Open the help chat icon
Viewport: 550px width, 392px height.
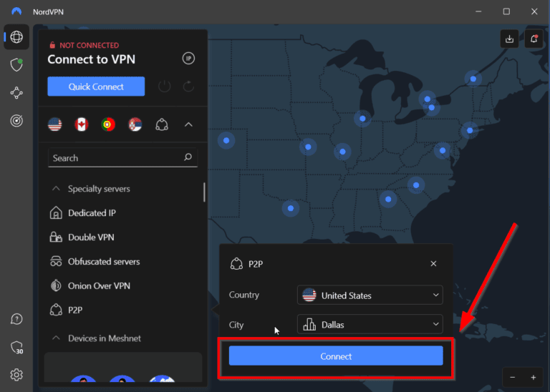pos(16,319)
